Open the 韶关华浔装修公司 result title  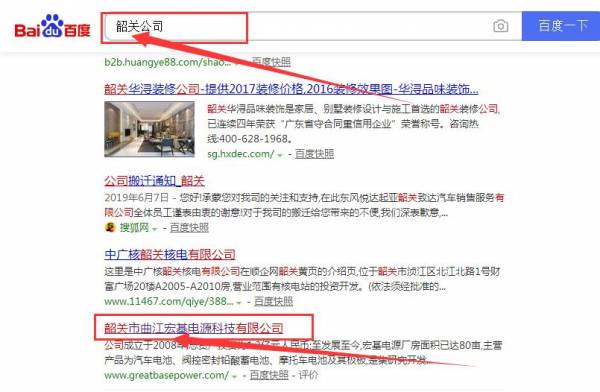coord(291,89)
